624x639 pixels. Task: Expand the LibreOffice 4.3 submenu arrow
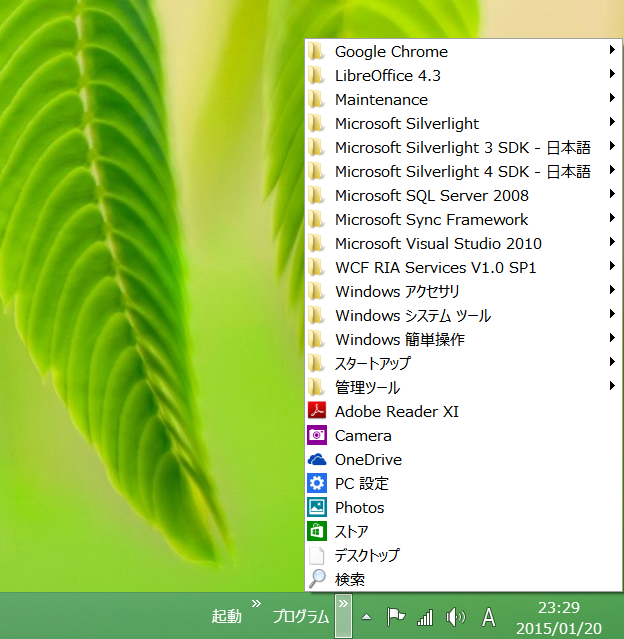click(612, 74)
